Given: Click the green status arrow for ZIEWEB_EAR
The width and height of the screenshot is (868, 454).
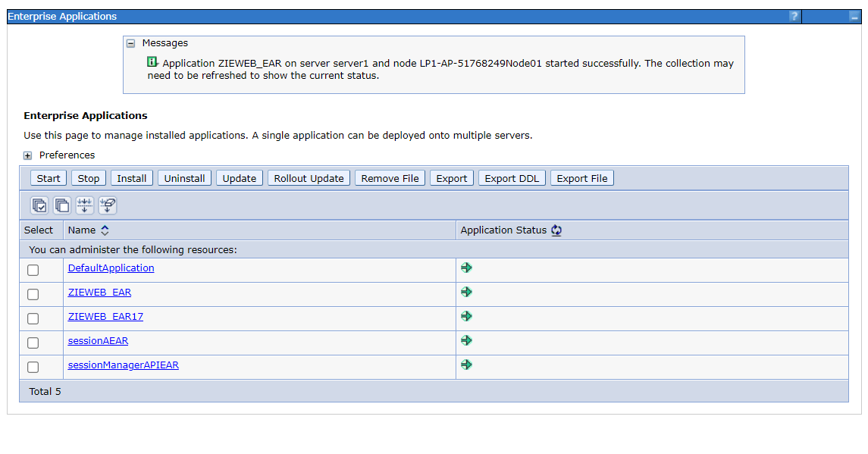Looking at the screenshot, I should (x=465, y=291).
